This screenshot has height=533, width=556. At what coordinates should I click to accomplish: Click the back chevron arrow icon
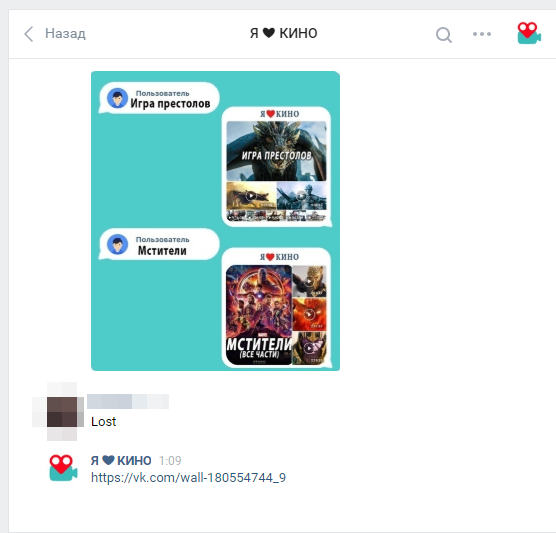[29, 34]
